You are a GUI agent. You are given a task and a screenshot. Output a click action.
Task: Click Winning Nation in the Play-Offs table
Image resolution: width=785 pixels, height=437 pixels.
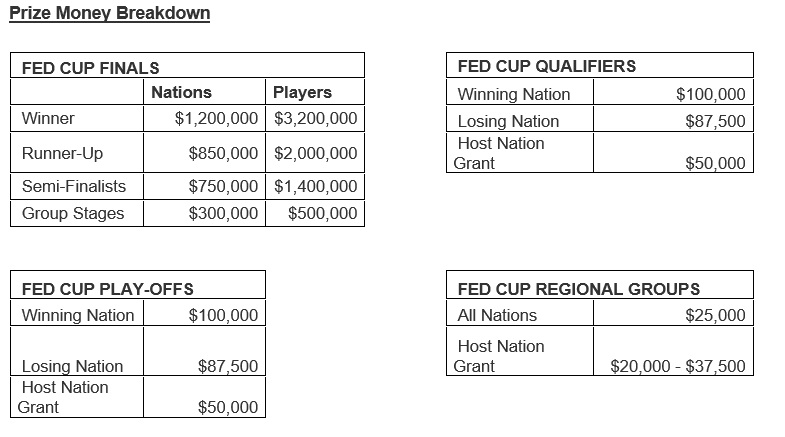[78, 315]
